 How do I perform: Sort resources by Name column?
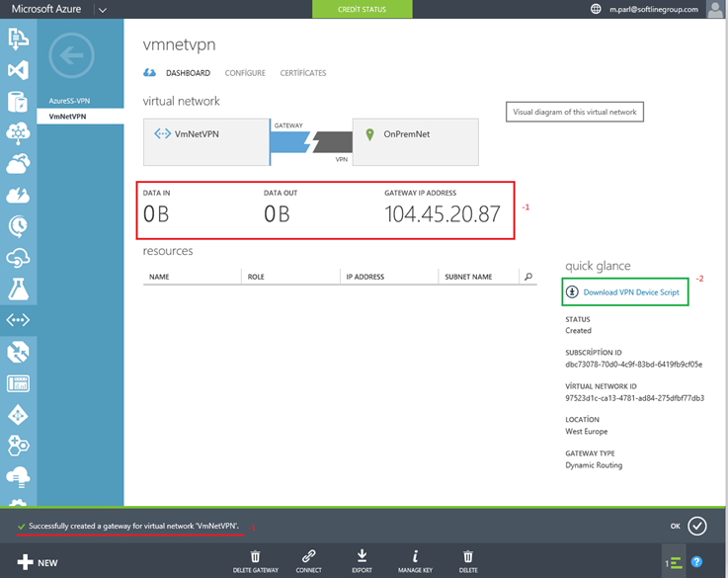159,277
